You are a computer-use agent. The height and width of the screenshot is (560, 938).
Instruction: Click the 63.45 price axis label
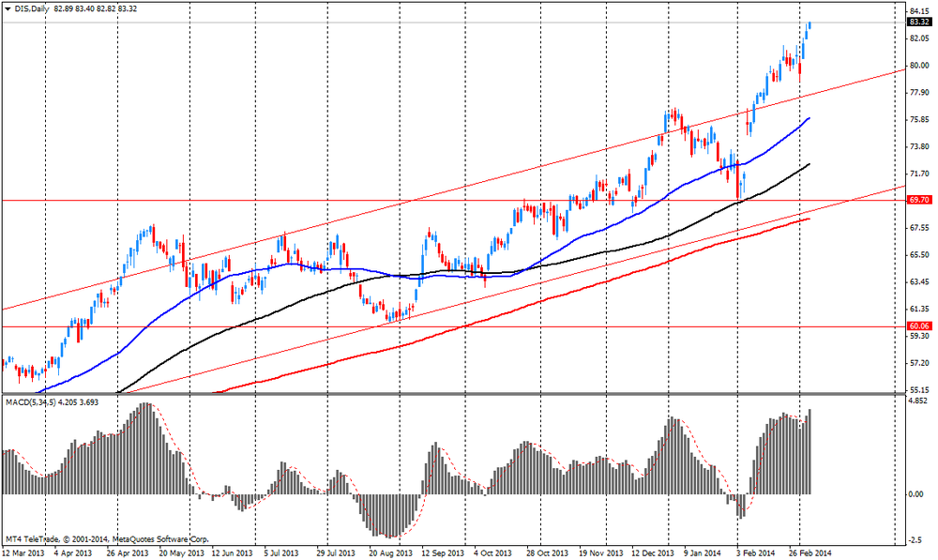click(x=919, y=281)
